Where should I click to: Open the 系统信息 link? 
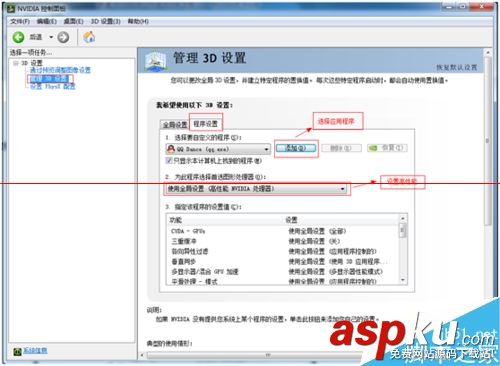click(x=35, y=351)
